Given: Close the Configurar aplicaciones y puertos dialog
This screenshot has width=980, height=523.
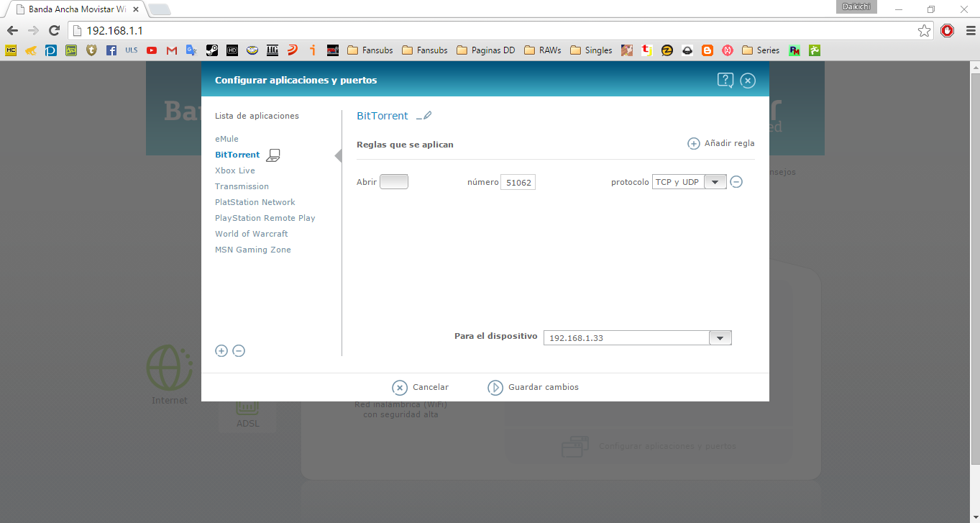Looking at the screenshot, I should tap(748, 81).
